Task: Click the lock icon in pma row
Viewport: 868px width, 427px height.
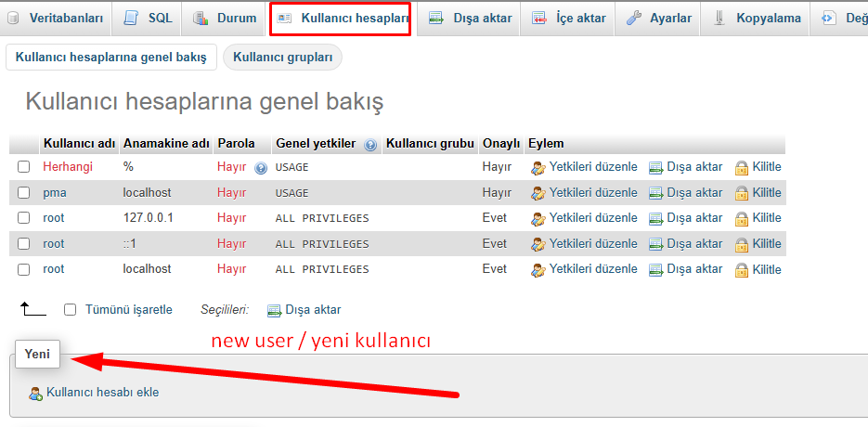Action: tap(742, 194)
